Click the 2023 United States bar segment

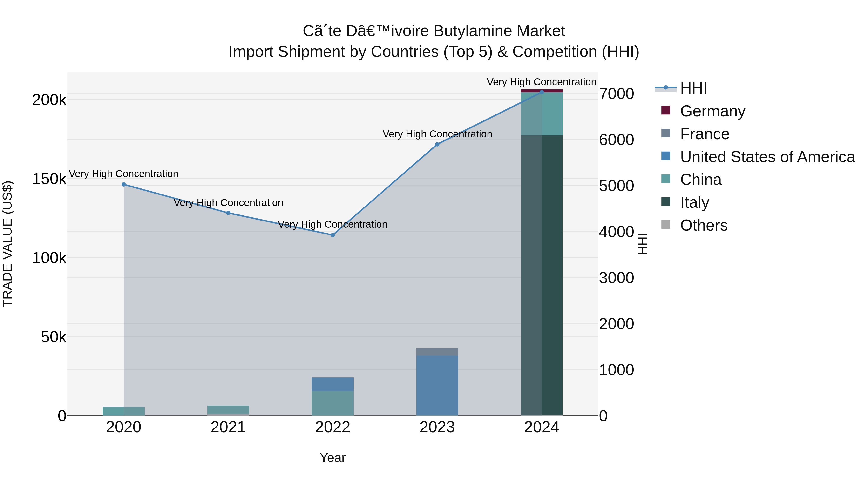tap(437, 385)
